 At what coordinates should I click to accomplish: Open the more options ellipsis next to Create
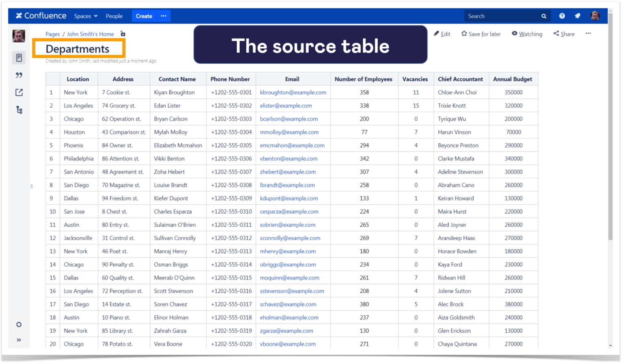(x=164, y=16)
